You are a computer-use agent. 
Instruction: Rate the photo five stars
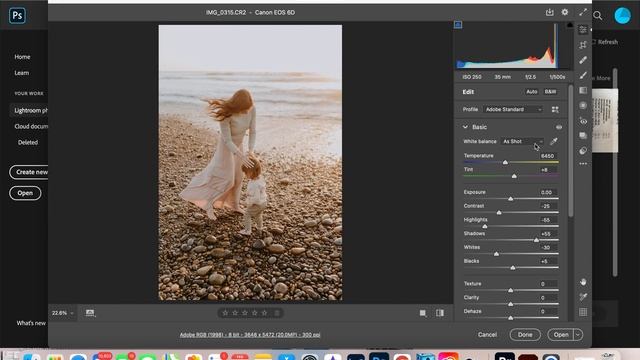(264, 313)
